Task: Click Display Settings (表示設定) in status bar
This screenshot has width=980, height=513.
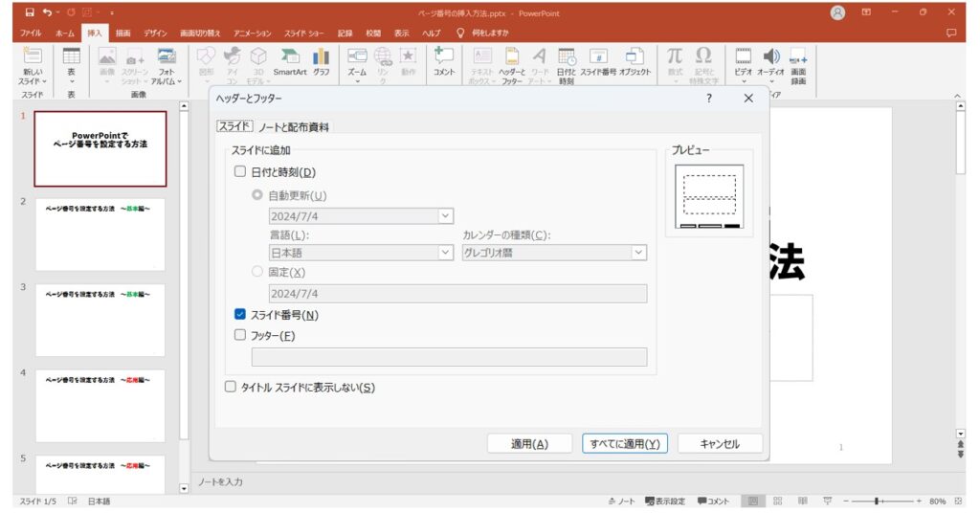Action: [665, 502]
